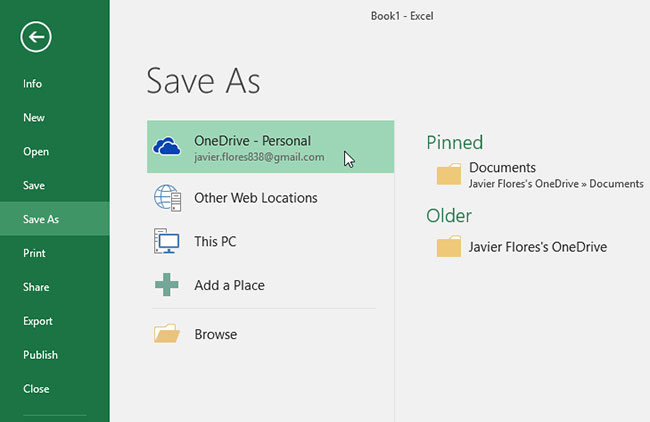
Task: Click the Older section heading
Action: (x=449, y=216)
